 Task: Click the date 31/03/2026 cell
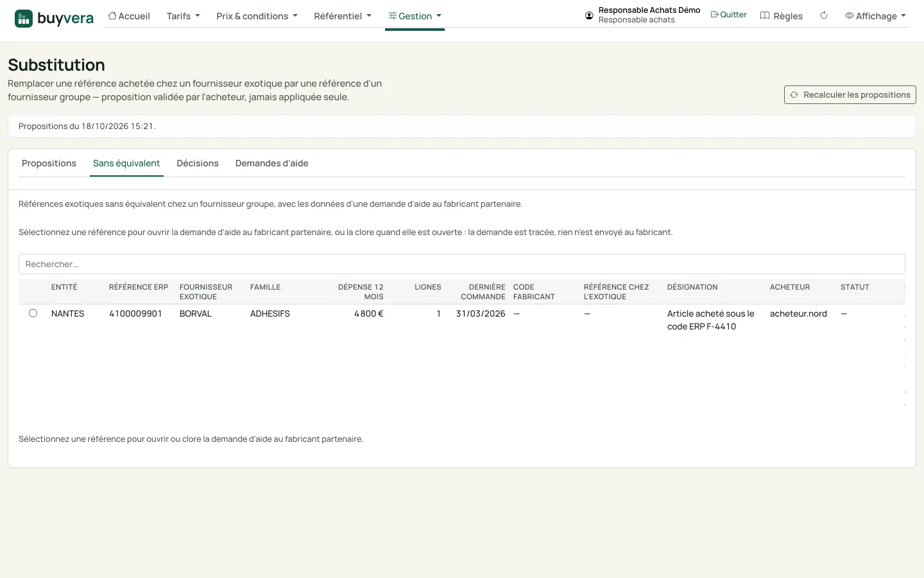(481, 313)
